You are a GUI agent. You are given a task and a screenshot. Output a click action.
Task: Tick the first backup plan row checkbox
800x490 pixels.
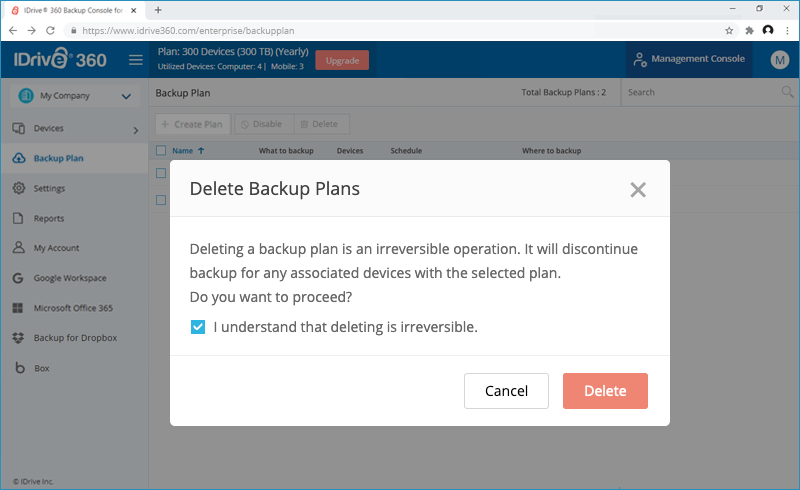tap(161, 173)
